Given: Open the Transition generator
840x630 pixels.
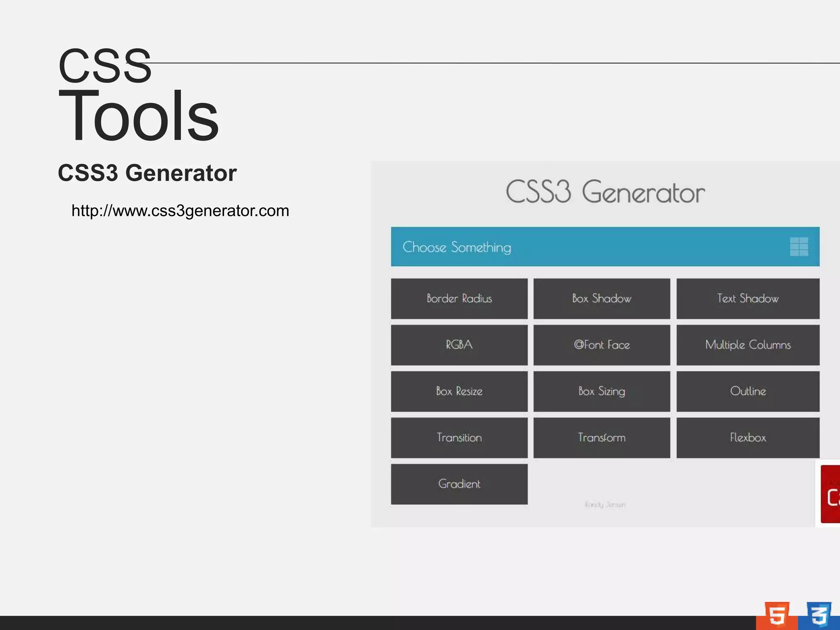Looking at the screenshot, I should click(459, 438).
